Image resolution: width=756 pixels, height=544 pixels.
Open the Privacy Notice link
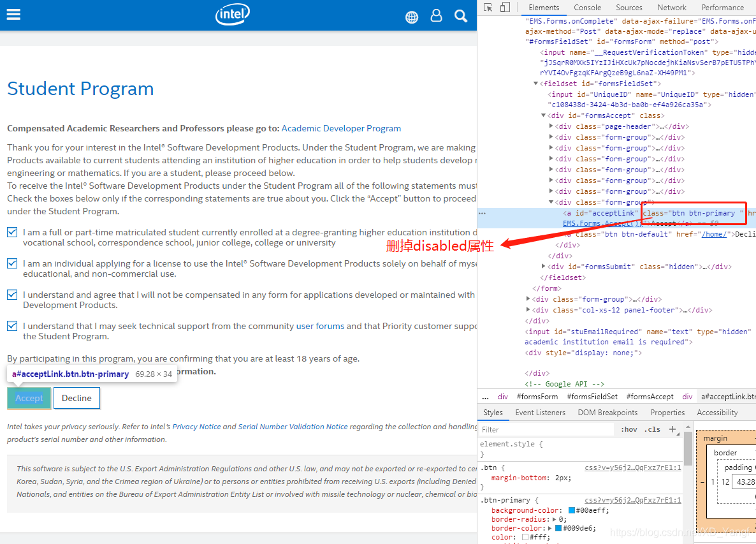pyautogui.click(x=197, y=427)
